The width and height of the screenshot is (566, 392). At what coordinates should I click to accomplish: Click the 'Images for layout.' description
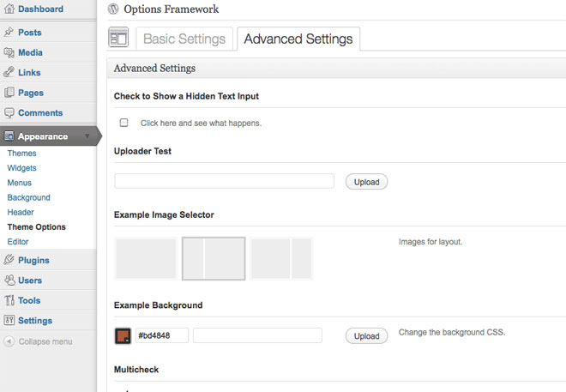(431, 242)
